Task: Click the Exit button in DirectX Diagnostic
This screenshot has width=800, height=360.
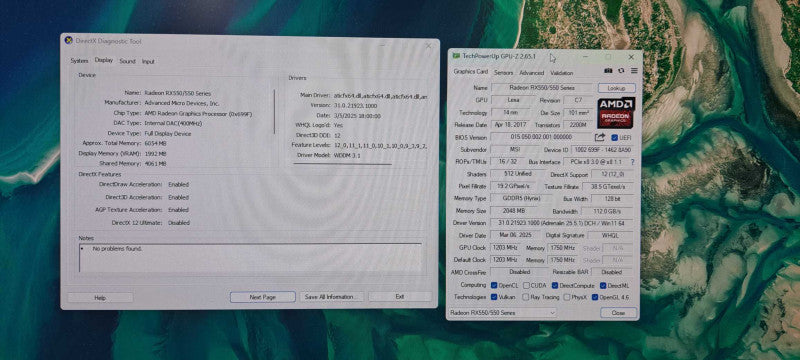Action: 400,296
